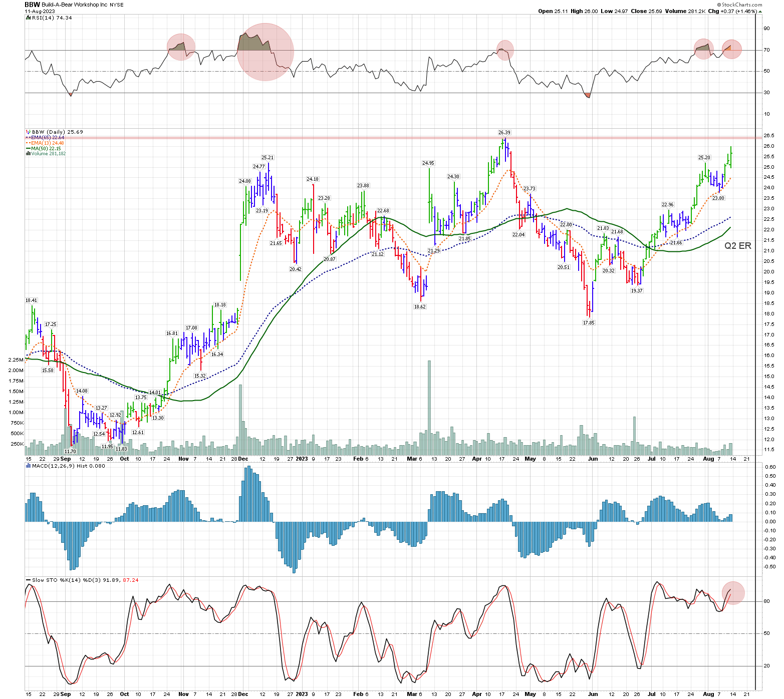Click the 24.08 price label
The width and height of the screenshot is (784, 699).
[244, 181]
